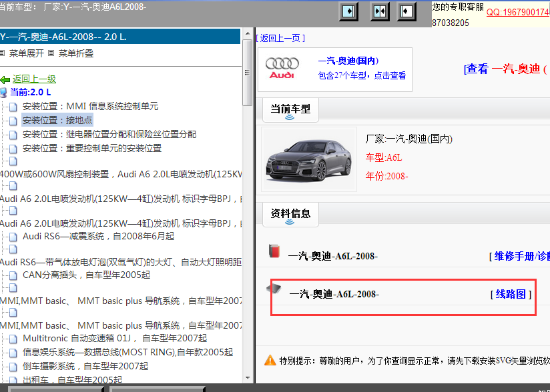Click the 查看 一汽-奥迪 link

507,69
